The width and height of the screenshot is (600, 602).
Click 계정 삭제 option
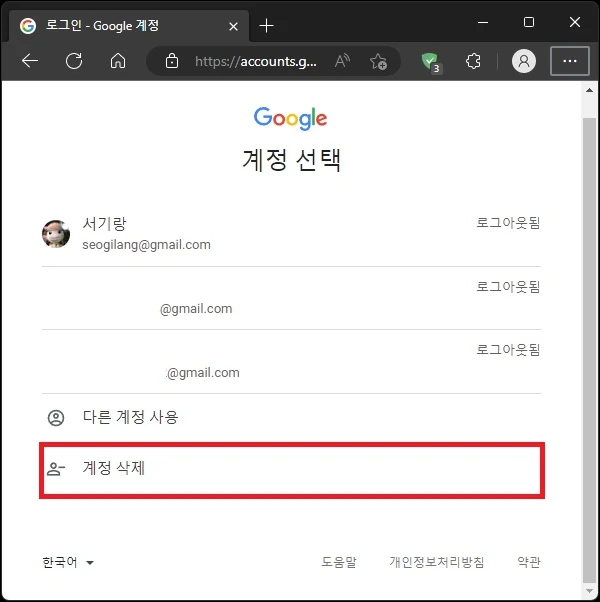click(x=292, y=470)
